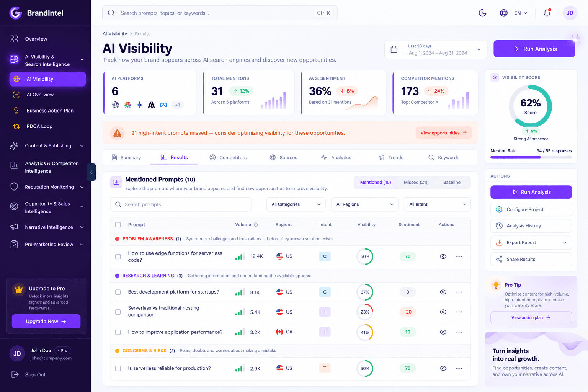Open more actions for Serverless vs traditional hosting
Viewport: 588px width, 392px height.
click(x=459, y=312)
